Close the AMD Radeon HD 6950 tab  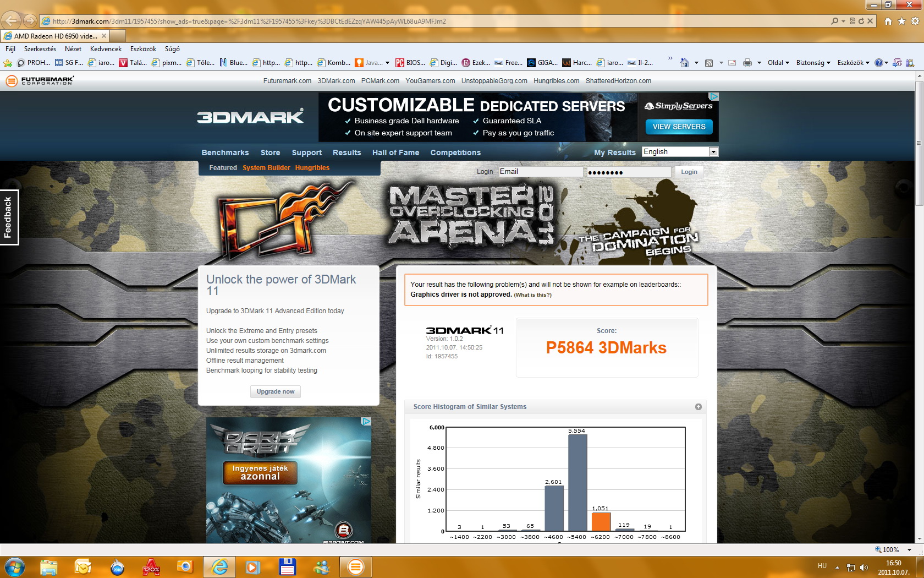coord(104,36)
